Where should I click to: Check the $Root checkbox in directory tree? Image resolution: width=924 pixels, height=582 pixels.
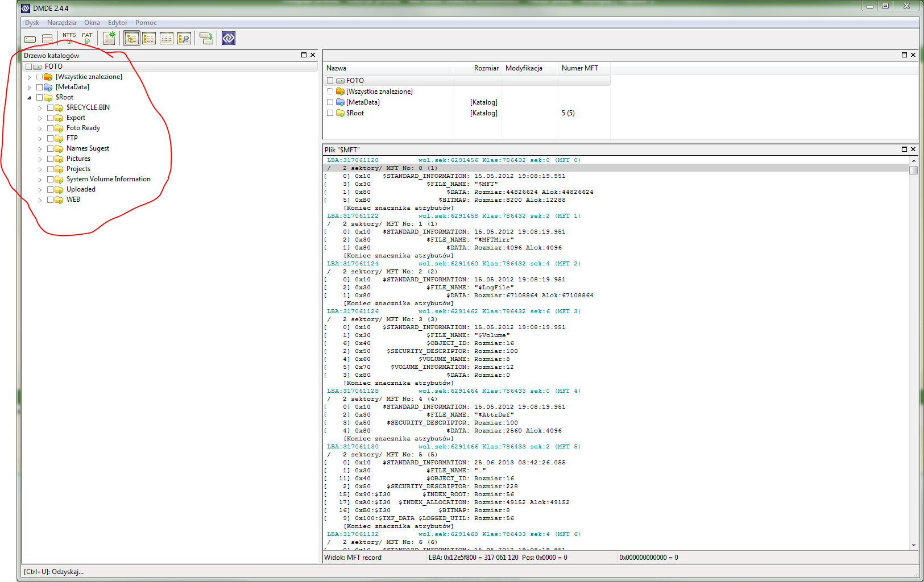point(39,97)
